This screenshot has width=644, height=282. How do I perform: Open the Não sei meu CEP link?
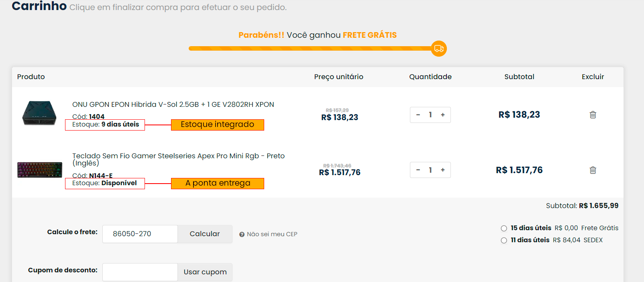272,234
